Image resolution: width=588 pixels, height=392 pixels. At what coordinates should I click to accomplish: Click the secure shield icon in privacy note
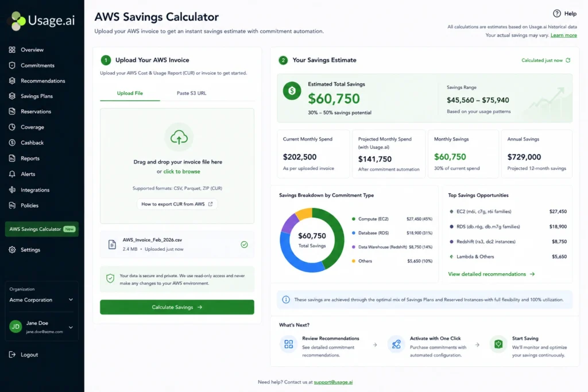[110, 278]
